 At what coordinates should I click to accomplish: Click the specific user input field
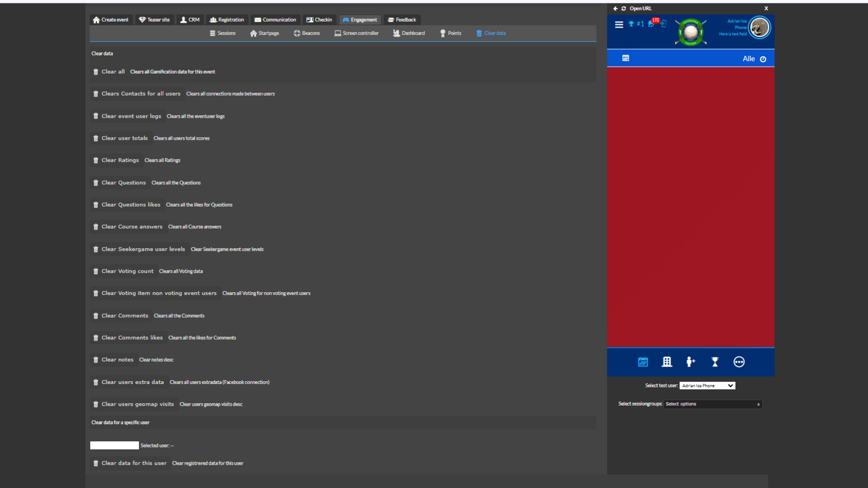coord(114,445)
